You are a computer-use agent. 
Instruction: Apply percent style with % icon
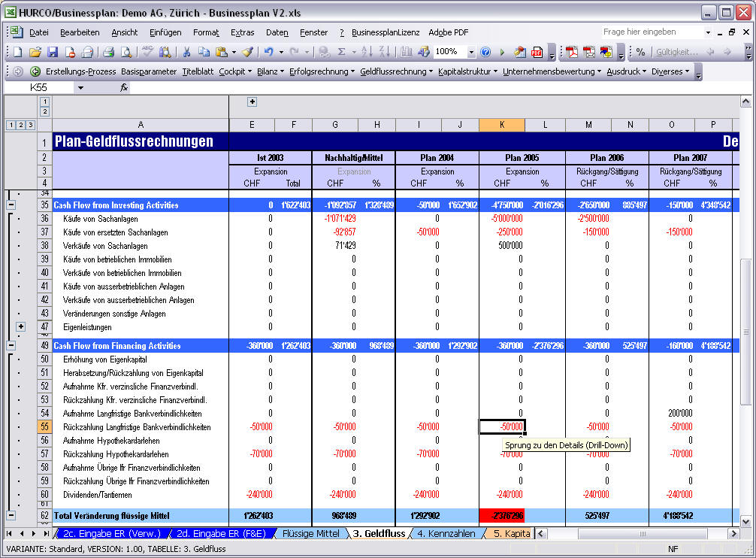[640, 52]
